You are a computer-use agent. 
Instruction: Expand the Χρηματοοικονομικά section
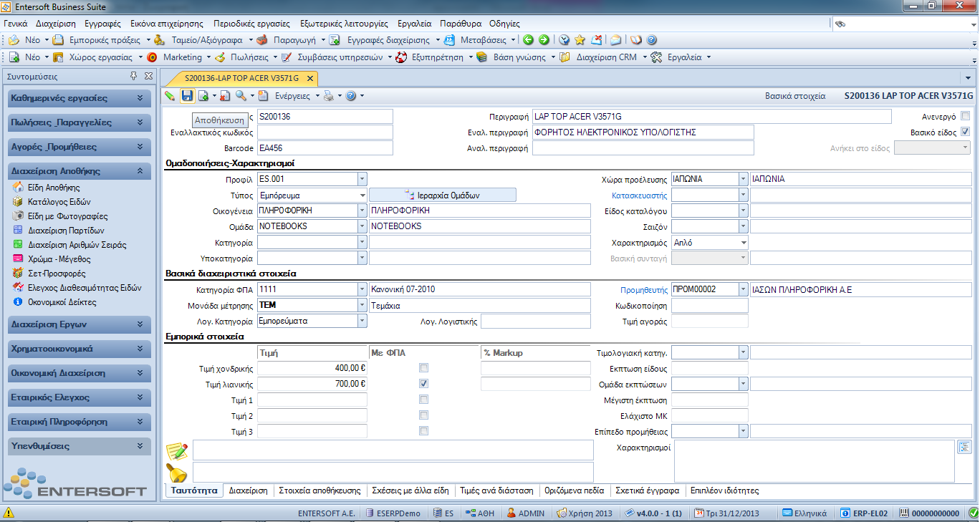pos(80,349)
